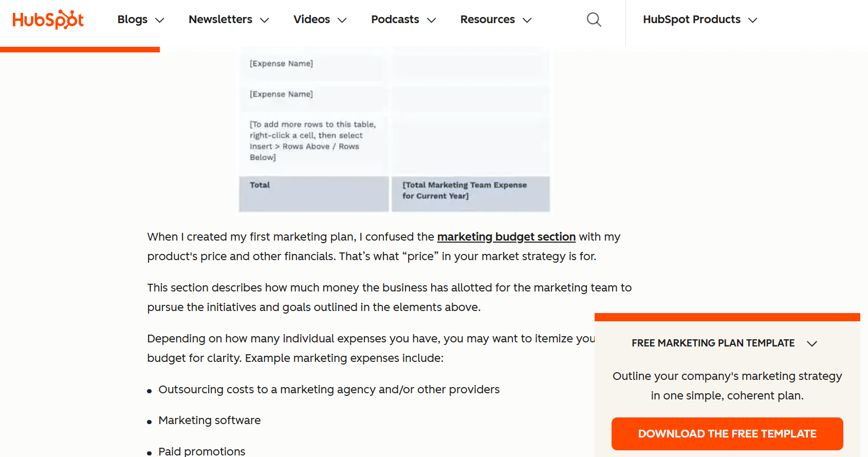Click the orange reading progress bar

pyautogui.click(x=80, y=50)
